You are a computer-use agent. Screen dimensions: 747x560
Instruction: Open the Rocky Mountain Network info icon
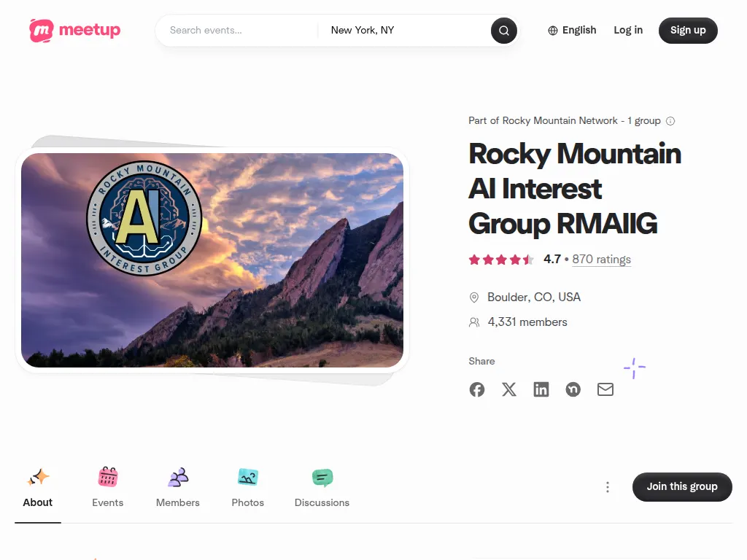pos(670,121)
